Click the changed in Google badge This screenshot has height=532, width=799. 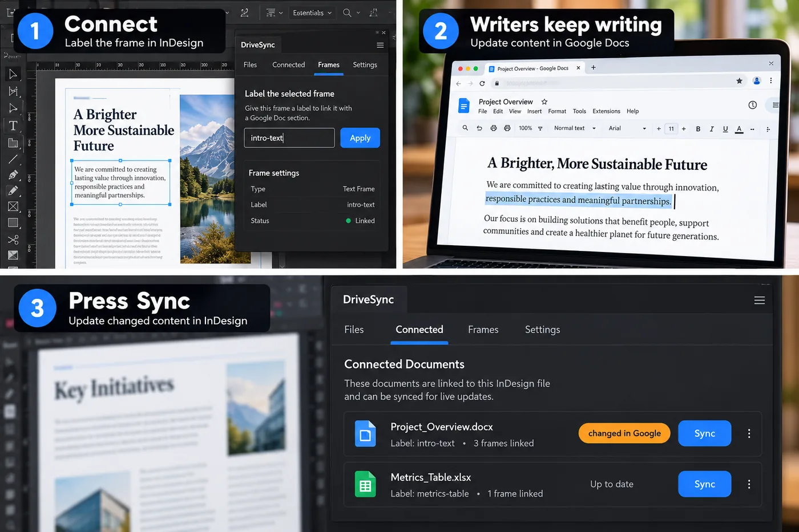tap(624, 433)
